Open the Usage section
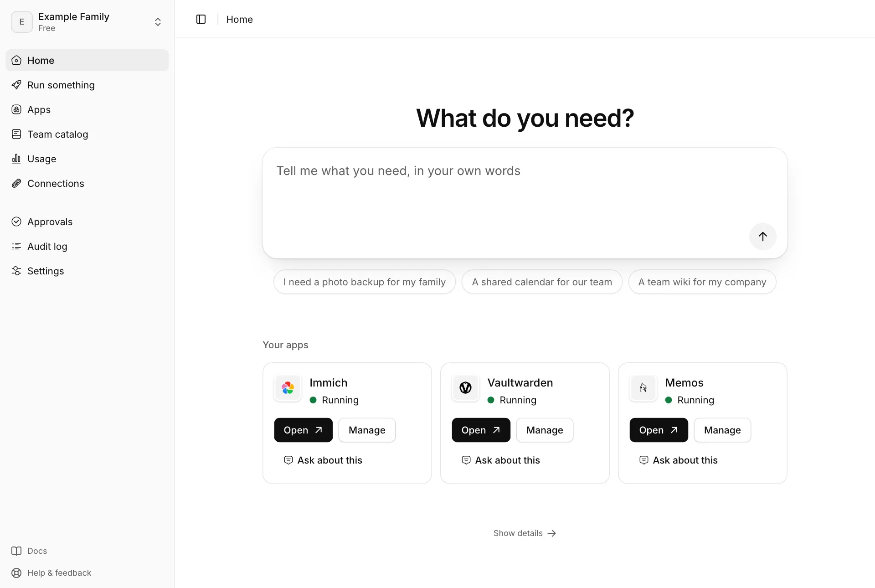875x588 pixels. (x=87, y=159)
